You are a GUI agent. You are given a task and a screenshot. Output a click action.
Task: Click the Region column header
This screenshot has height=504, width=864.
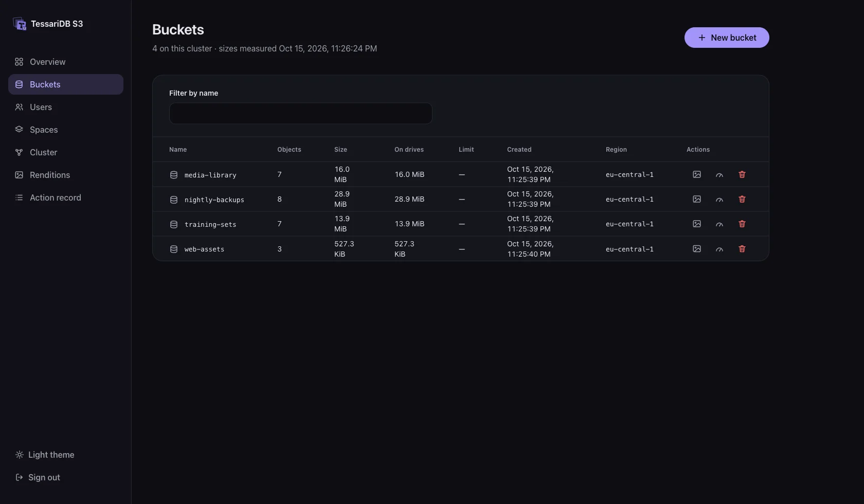pyautogui.click(x=616, y=150)
